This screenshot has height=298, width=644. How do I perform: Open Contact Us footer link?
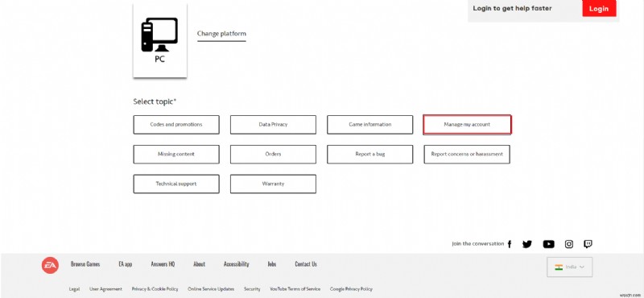pyautogui.click(x=306, y=264)
